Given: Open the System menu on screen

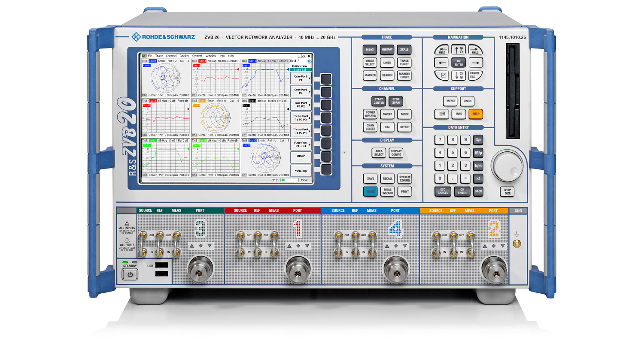Looking at the screenshot, I should tap(197, 56).
